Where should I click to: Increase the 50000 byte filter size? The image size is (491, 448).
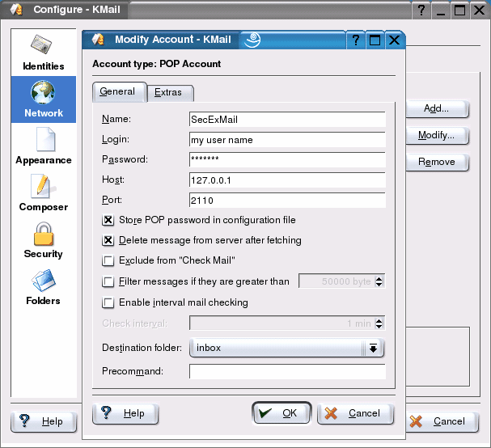[x=379, y=278]
